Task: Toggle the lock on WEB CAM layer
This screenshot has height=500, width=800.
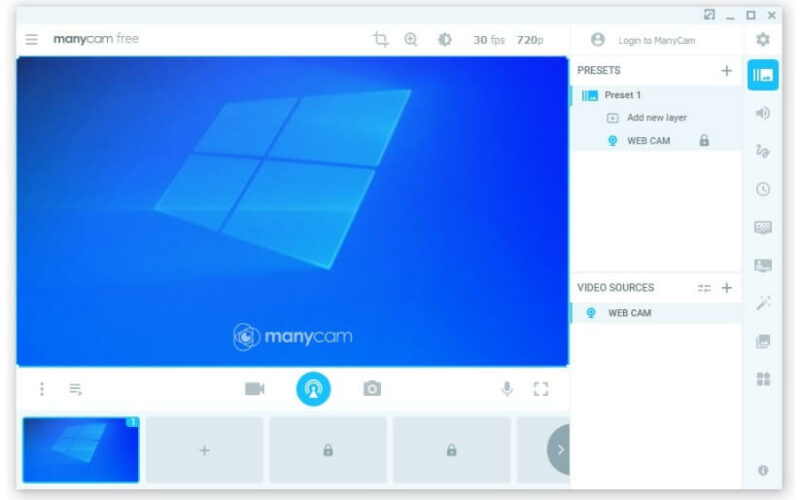Action: (704, 140)
